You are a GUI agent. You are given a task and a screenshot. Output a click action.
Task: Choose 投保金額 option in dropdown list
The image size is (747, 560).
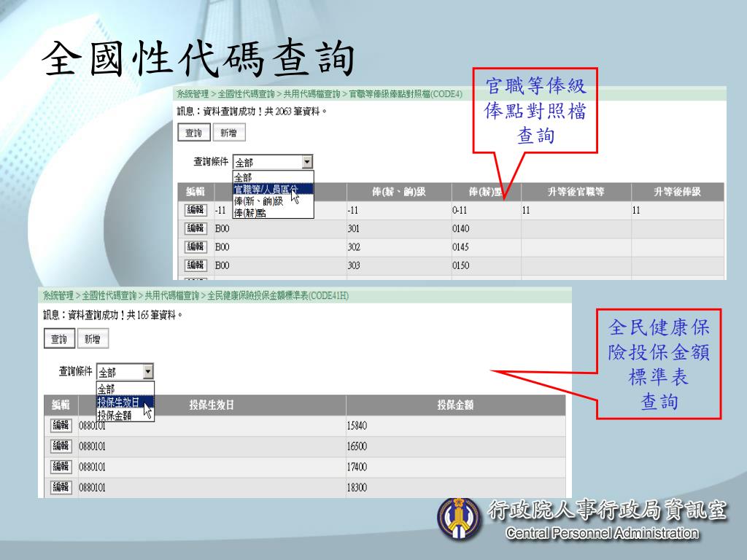click(x=125, y=415)
